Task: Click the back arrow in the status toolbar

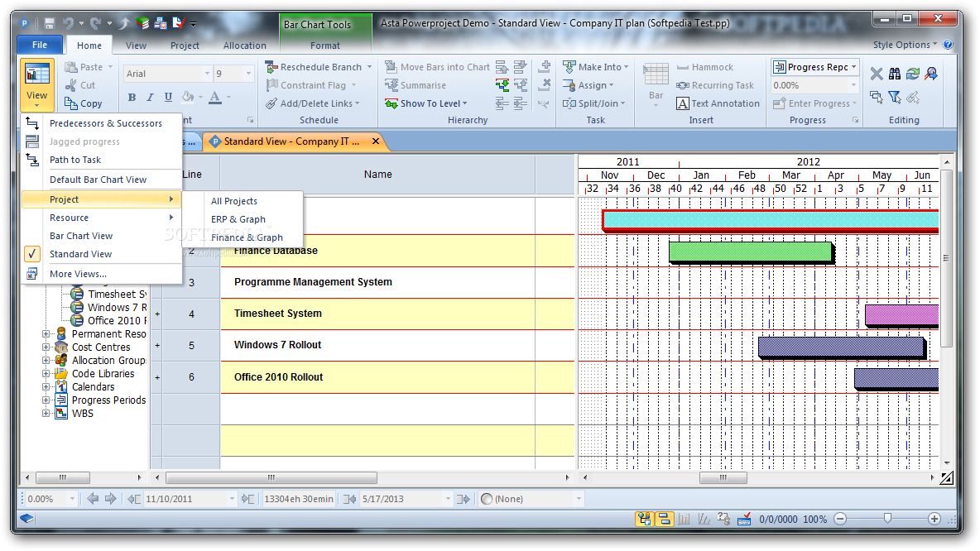Action: coord(94,499)
